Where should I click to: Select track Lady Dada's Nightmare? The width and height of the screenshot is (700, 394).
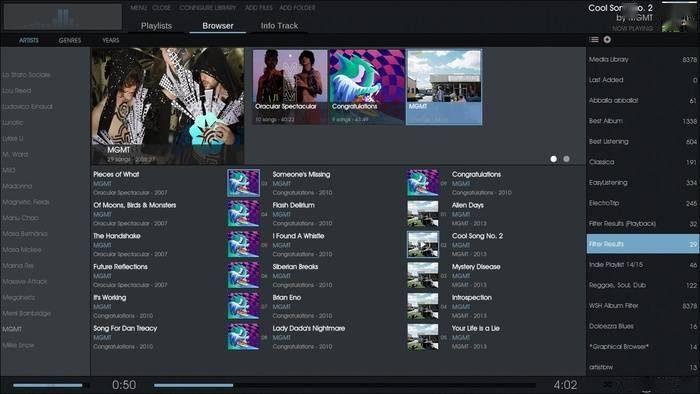(308, 328)
